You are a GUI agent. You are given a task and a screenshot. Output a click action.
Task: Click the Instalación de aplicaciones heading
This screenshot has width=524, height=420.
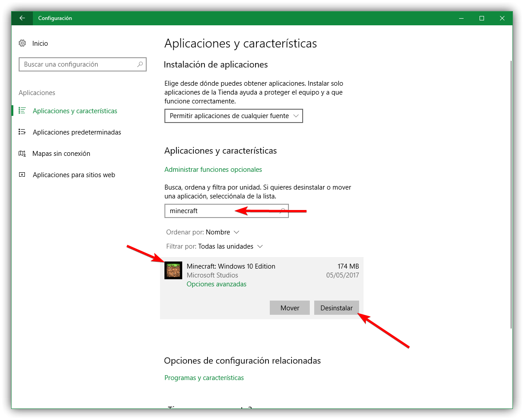coord(216,64)
